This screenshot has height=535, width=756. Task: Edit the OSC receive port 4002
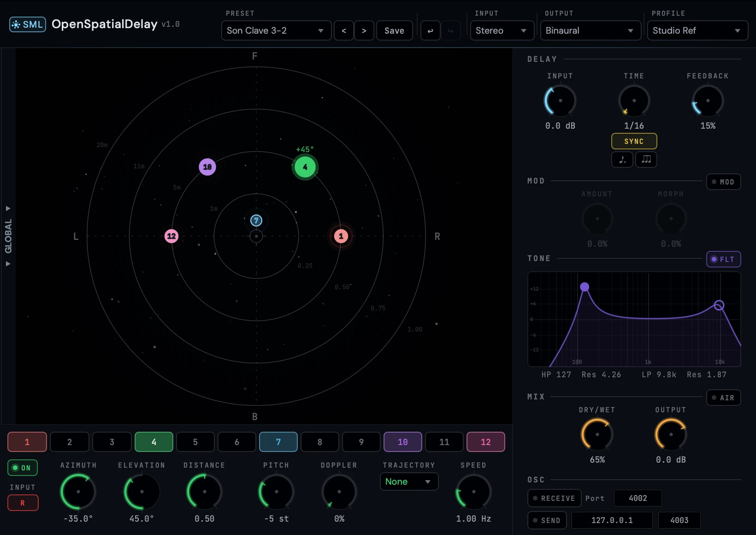point(638,498)
